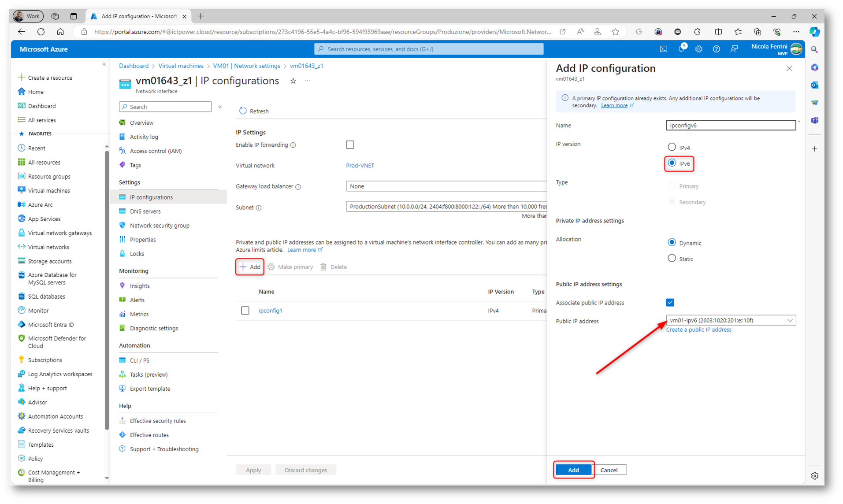Open DNS servers in resource menu
The height and width of the screenshot is (504, 843).
pos(145,211)
